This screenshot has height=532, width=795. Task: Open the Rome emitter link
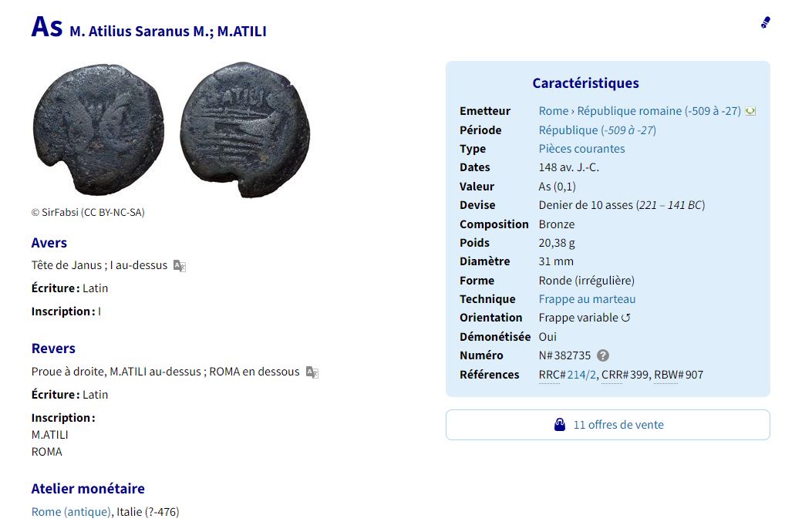tap(552, 110)
